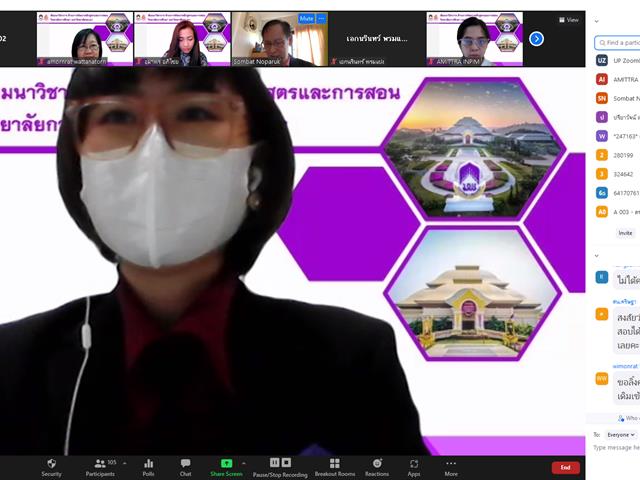
Task: Collapse the Chat panel chevron
Action: pyautogui.click(x=596, y=256)
